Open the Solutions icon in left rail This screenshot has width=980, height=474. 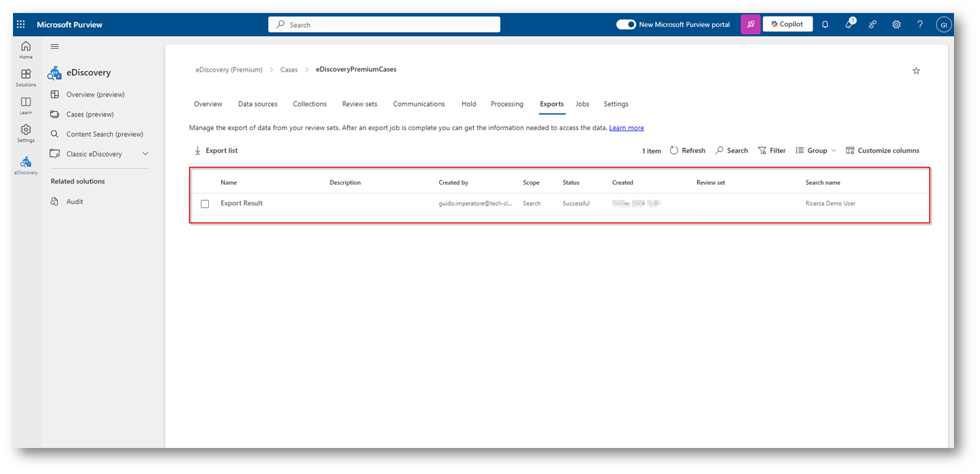[25, 77]
